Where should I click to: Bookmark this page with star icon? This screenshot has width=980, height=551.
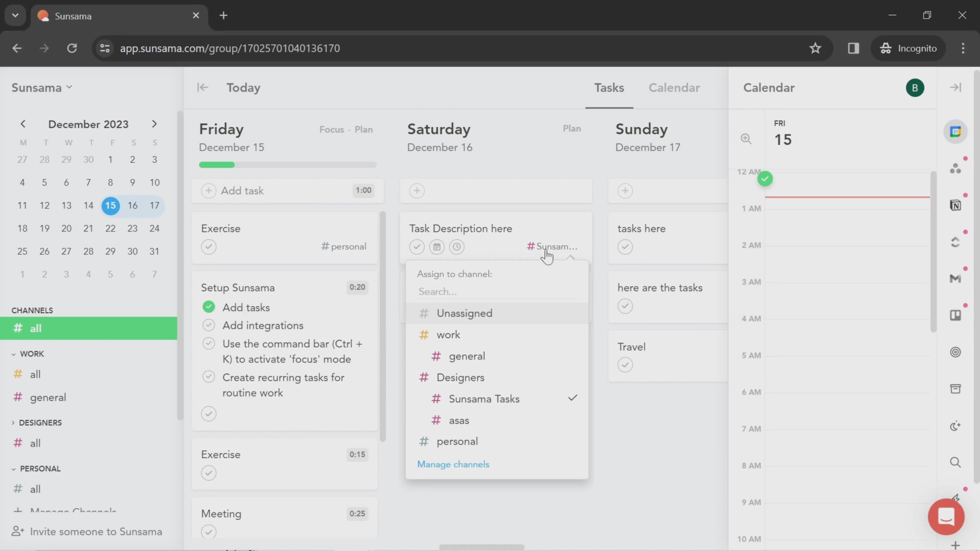point(815,48)
